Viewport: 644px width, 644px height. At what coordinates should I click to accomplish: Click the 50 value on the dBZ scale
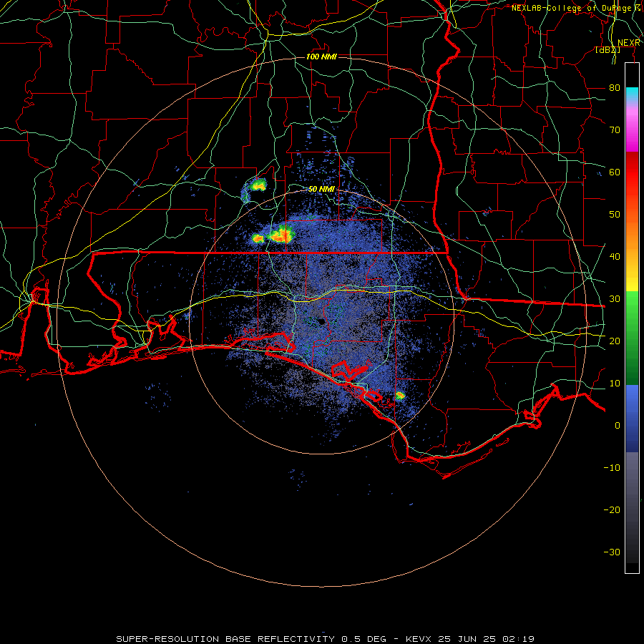pos(615,215)
